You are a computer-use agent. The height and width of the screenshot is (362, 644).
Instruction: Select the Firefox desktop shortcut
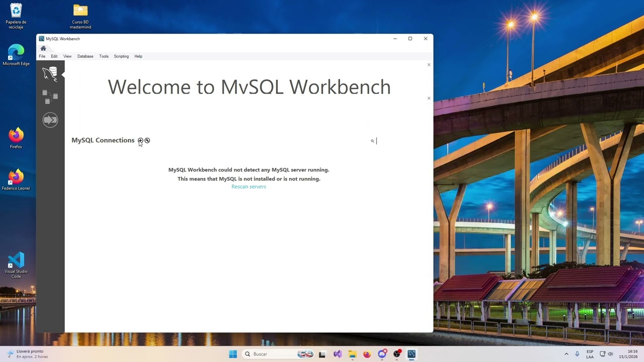(16, 138)
